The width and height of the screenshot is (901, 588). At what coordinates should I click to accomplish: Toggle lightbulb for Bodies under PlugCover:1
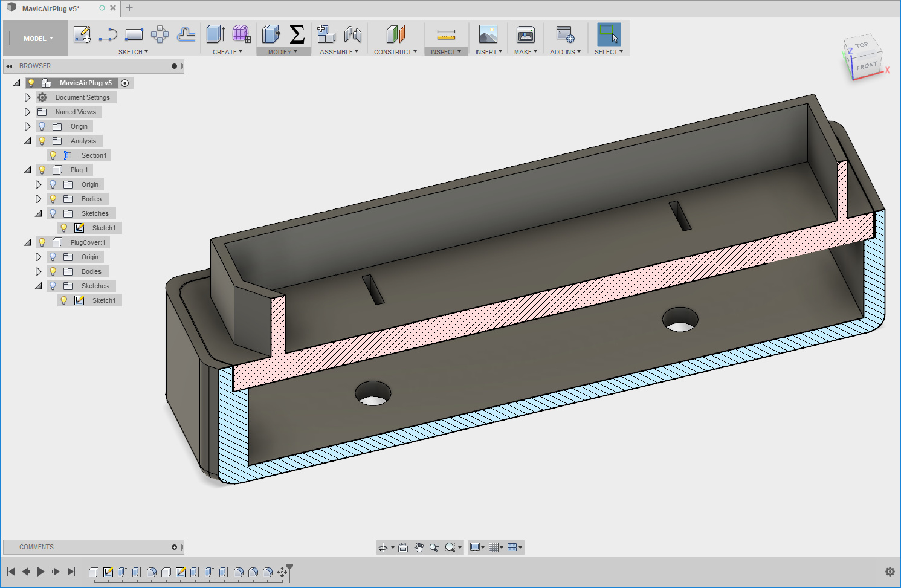53,271
